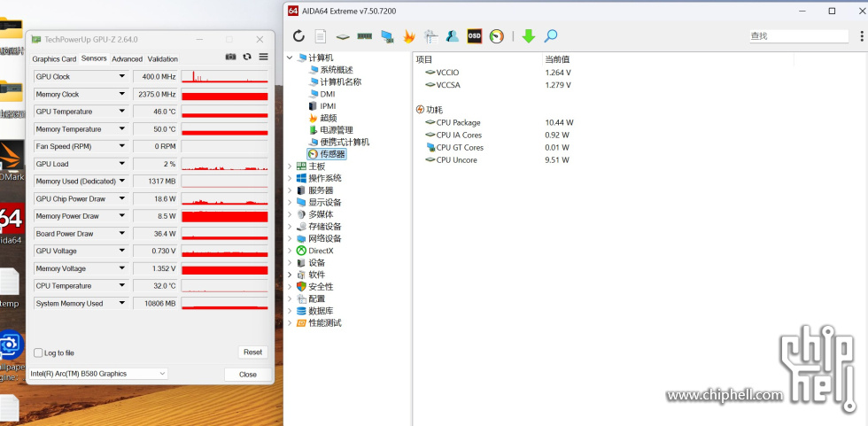
Task: Click the magnifier search icon in AIDA64
Action: coord(550,36)
